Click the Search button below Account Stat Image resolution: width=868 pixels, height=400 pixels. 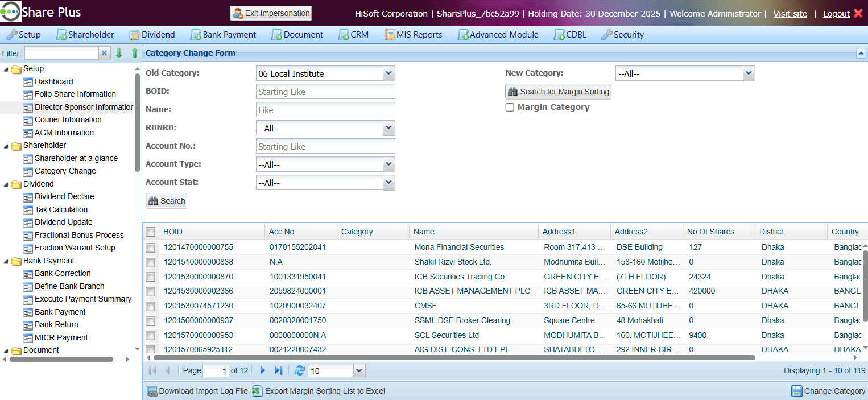166,201
